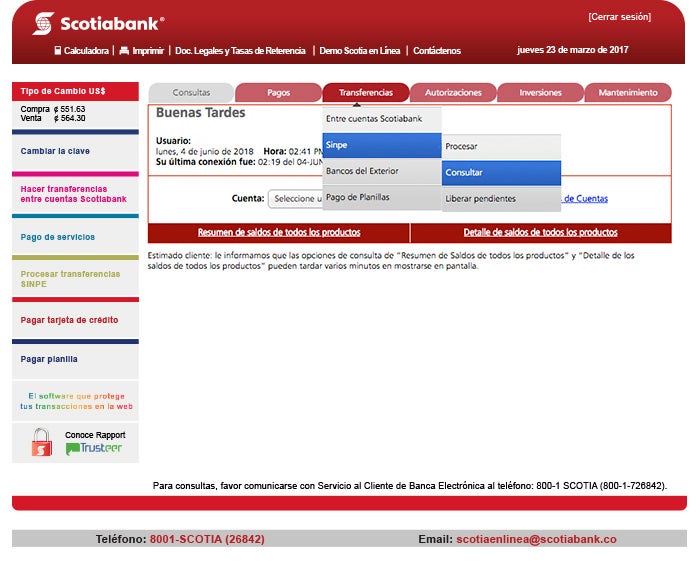Click the red padlock Rapport icon
This screenshot has height=561, width=700.
pos(41,442)
